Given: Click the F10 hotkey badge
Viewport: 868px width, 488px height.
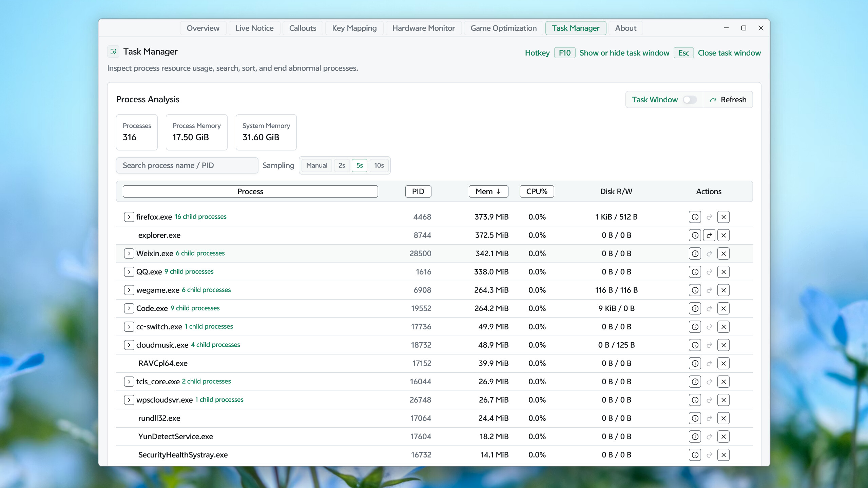Looking at the screenshot, I should pos(564,53).
